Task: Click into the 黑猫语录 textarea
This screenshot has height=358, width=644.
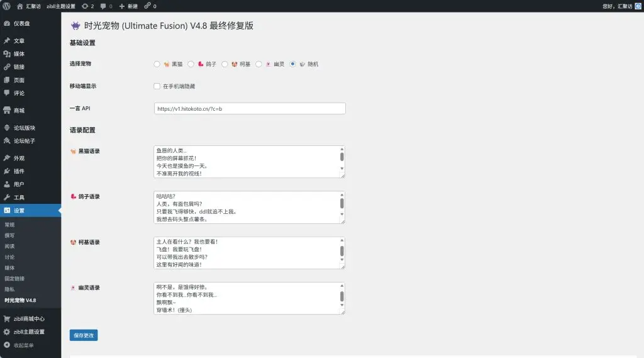Action: tap(249, 162)
